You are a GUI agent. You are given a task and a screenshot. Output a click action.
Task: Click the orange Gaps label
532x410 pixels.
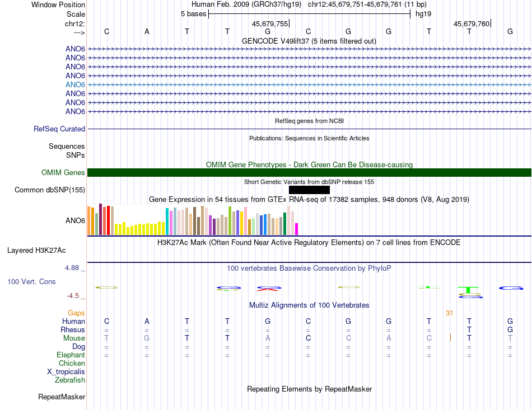76,313
